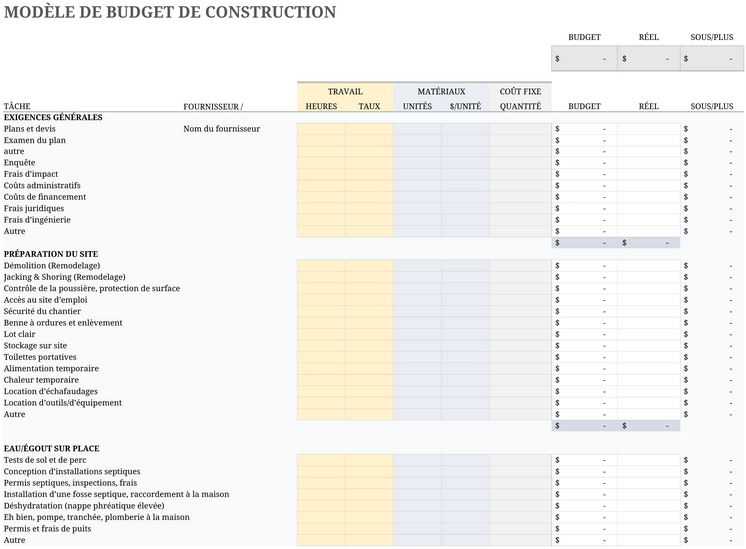Click the TAUX cell for 'Enquête'
This screenshot has width=746, height=549.
(x=369, y=163)
